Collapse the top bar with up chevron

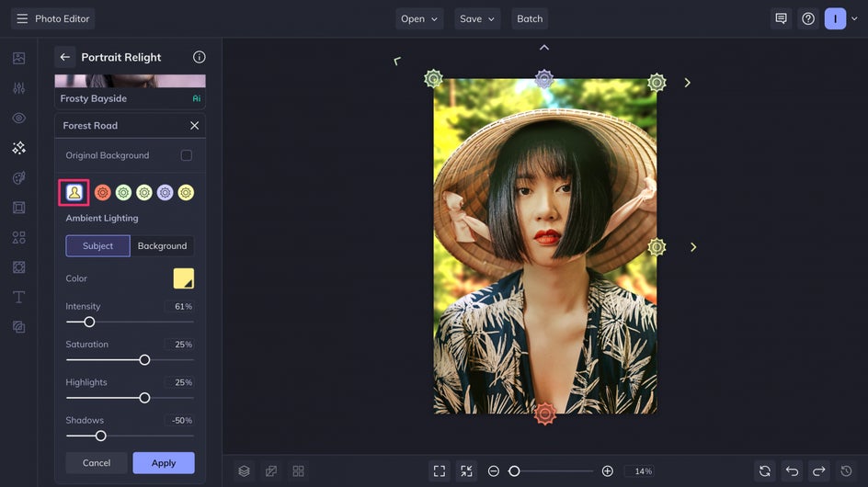tap(544, 48)
